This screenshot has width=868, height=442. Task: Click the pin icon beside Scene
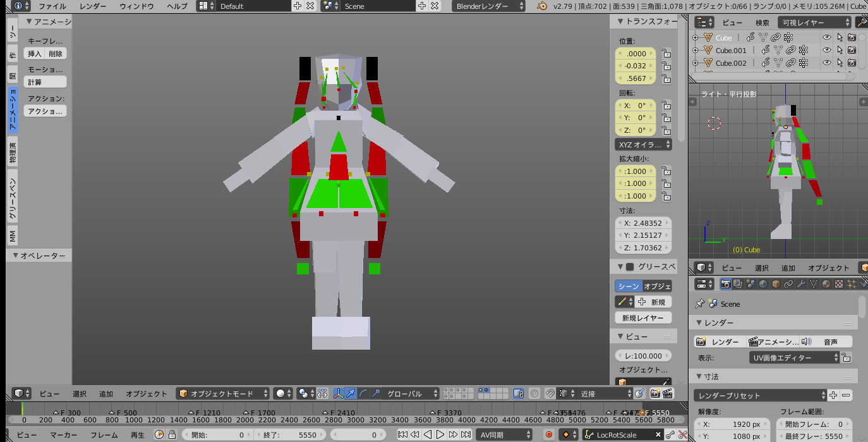[699, 304]
